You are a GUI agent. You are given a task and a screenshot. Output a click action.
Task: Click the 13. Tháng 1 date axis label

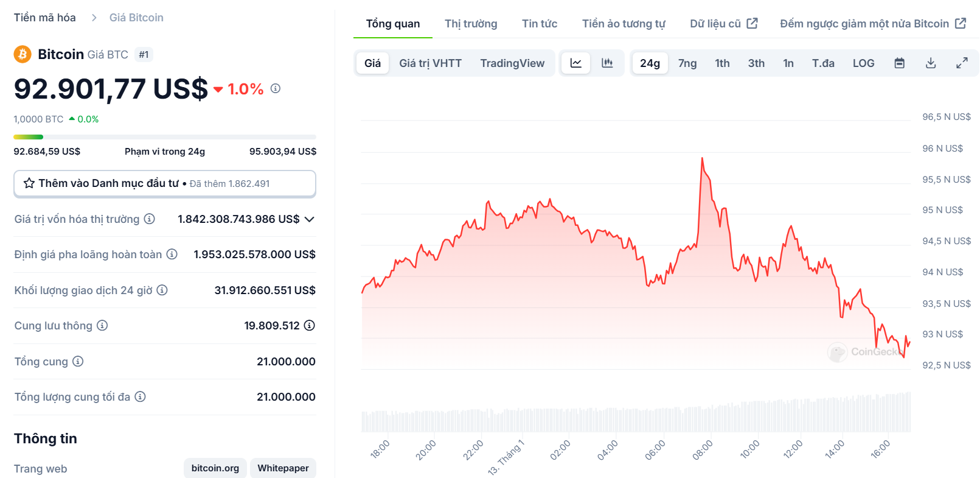tap(506, 457)
